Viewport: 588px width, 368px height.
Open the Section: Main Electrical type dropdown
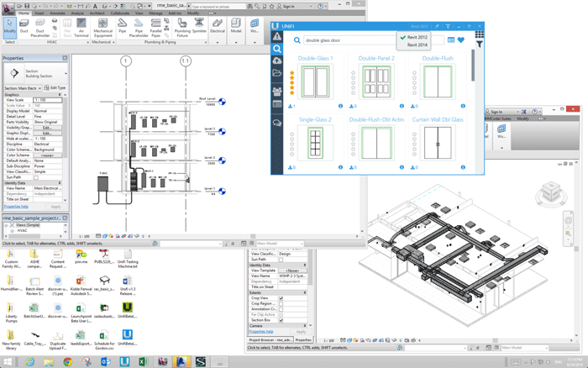(22, 87)
